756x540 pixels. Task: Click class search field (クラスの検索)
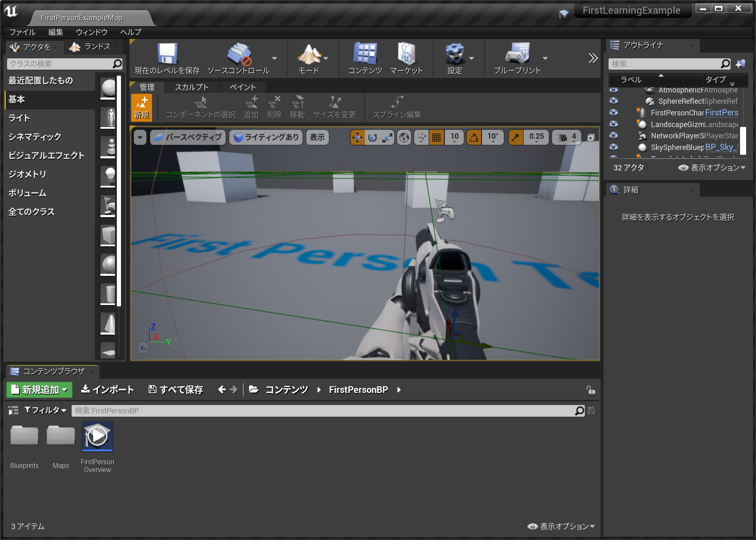[x=65, y=64]
